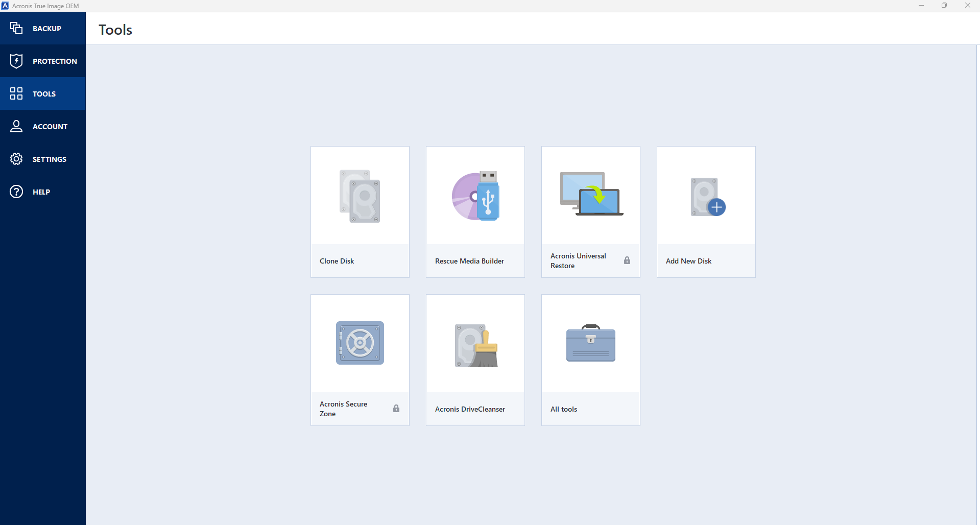
Task: Click the Rescue Media Builder label
Action: coord(469,261)
